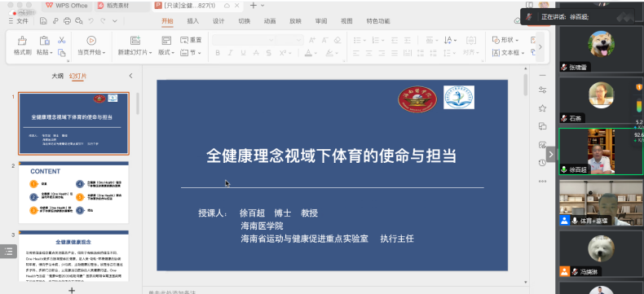Switch to the Outline (大纲) tab
This screenshot has width=644, height=294.
tap(58, 76)
